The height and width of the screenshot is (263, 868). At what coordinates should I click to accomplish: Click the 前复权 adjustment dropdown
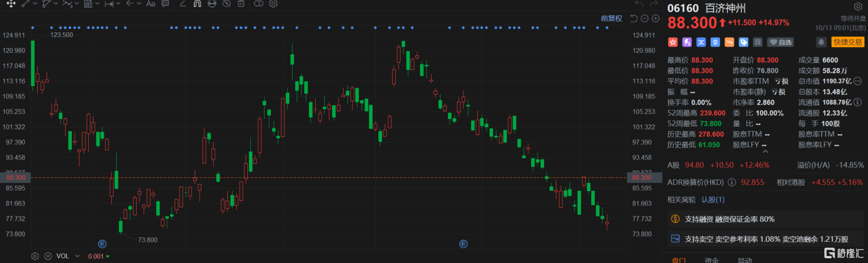(611, 18)
